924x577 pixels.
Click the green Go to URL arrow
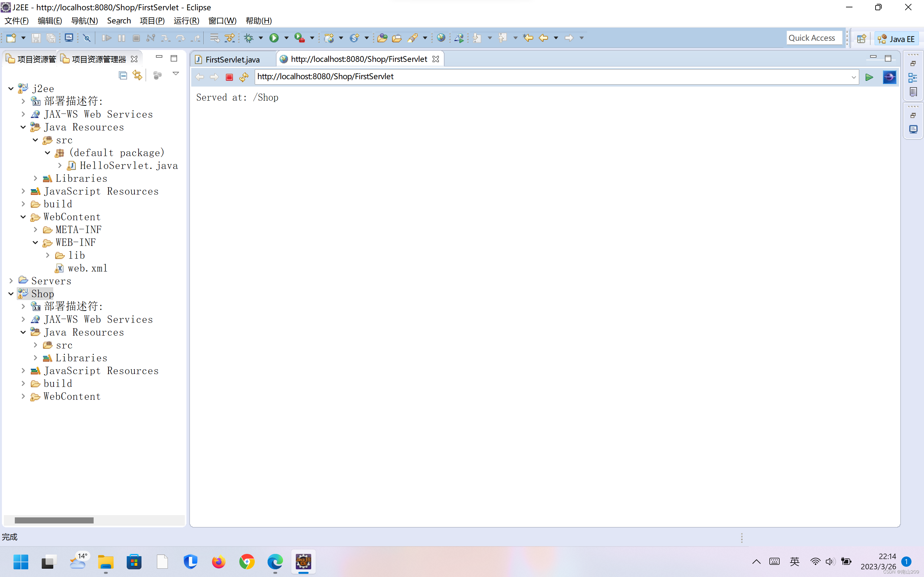point(869,77)
